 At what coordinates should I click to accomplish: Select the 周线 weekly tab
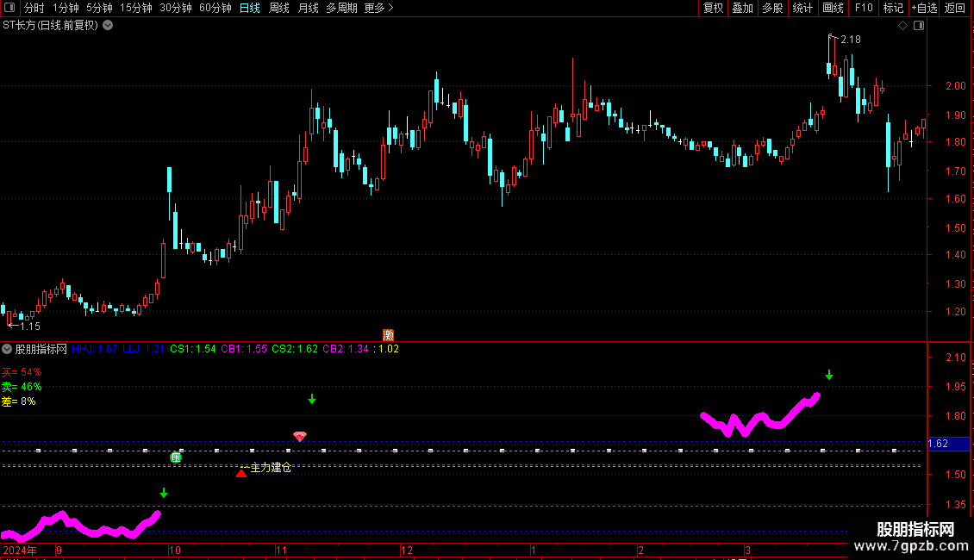[x=279, y=8]
